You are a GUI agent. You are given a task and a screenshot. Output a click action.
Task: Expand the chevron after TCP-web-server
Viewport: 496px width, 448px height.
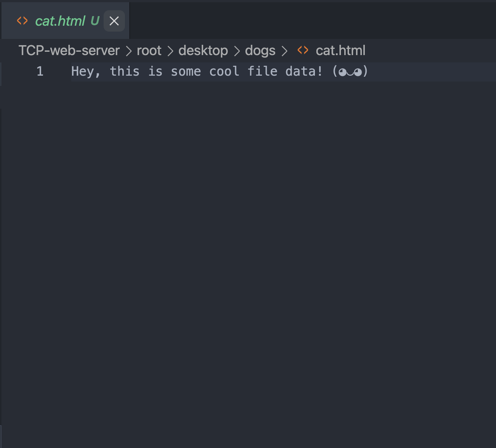click(x=129, y=51)
